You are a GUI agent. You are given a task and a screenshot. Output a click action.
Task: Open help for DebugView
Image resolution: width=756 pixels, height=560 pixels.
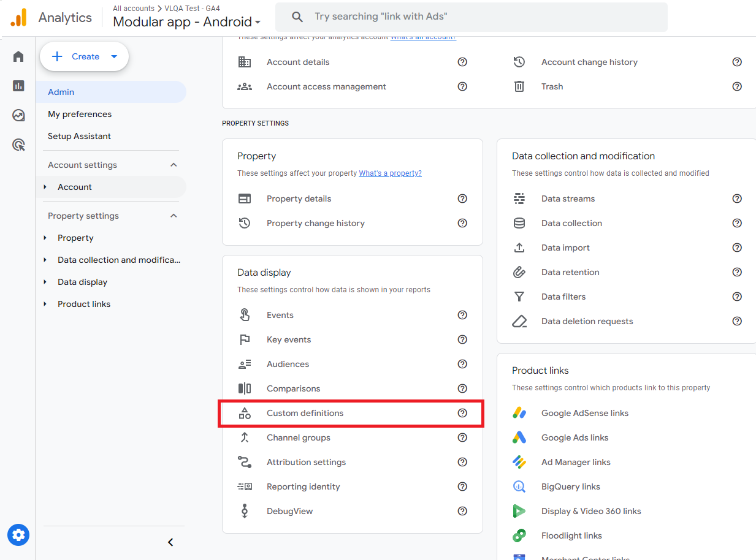(x=462, y=511)
